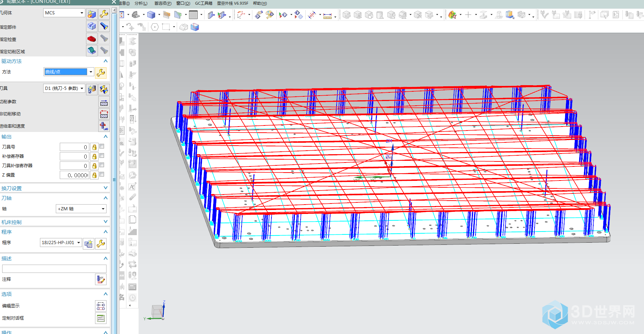644x334 pixels.
Task: Open the Window (窗口) menu
Action: pos(183,3)
